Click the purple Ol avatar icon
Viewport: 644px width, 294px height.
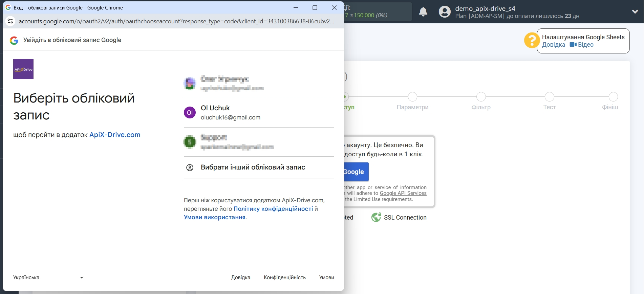[x=190, y=112]
